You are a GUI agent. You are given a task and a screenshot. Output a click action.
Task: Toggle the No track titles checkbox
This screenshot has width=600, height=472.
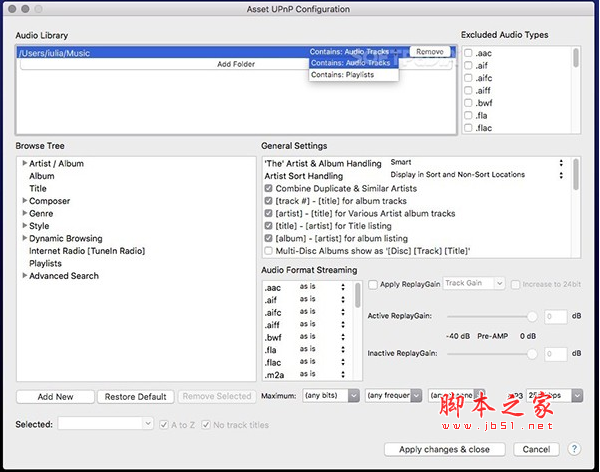pos(206,425)
